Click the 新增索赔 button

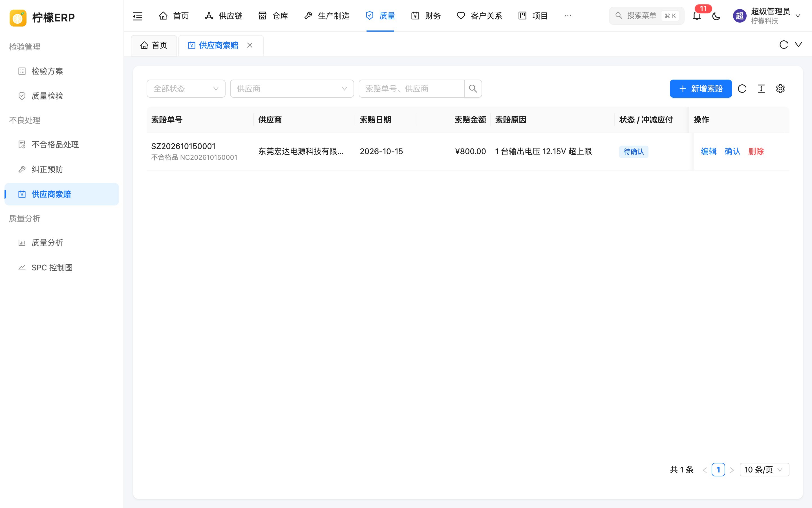point(701,89)
